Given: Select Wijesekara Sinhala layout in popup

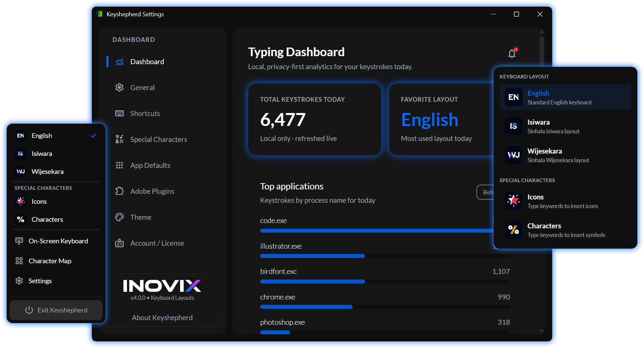Looking at the screenshot, I should (565, 155).
